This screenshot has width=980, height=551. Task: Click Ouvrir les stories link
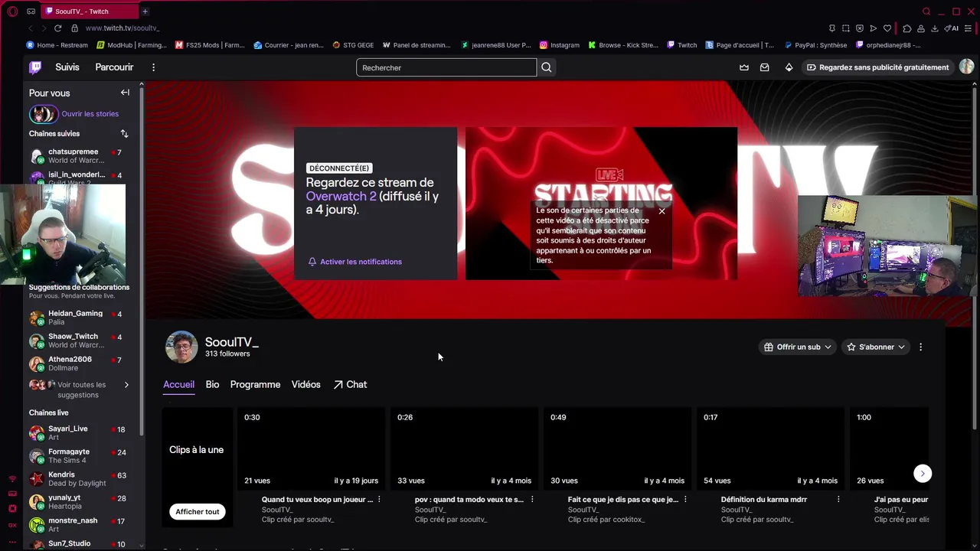90,114
